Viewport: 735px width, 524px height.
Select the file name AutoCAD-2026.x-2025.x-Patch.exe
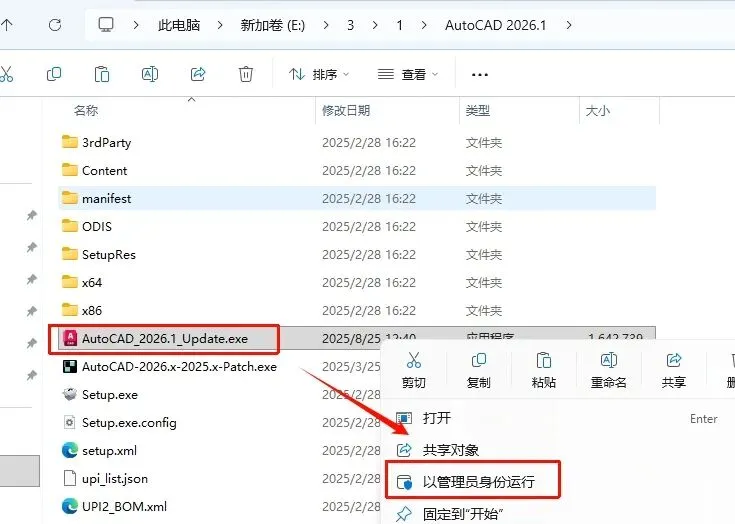pos(179,367)
